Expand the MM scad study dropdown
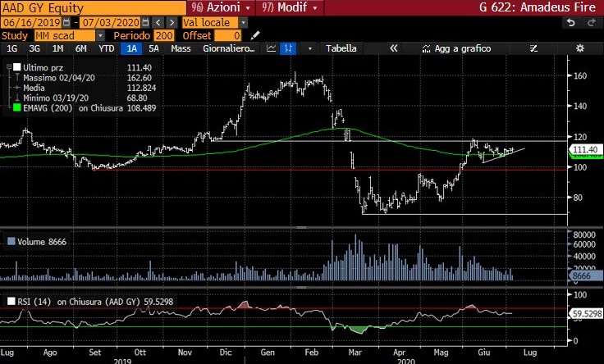Image resolution: width=604 pixels, height=364 pixels. click(100, 36)
